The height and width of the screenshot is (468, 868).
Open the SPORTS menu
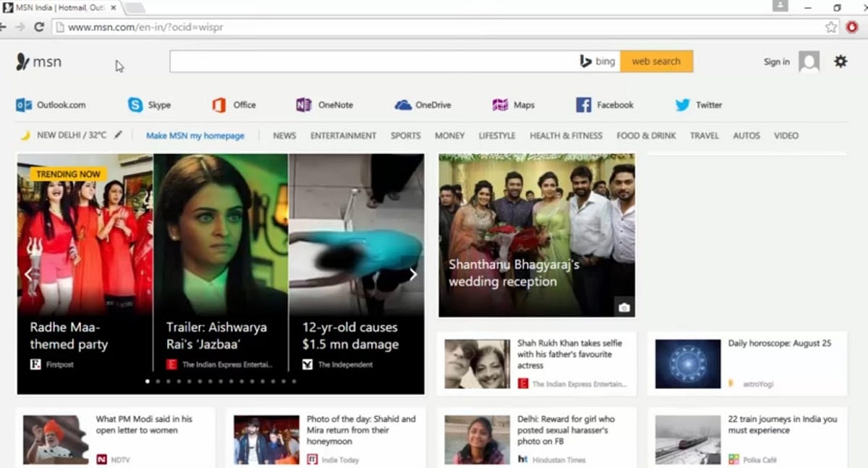click(x=406, y=135)
